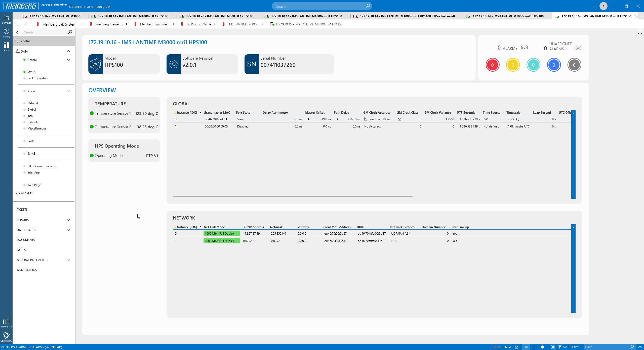Click the user avatar A icon
Screen dimensions: 644x350
pos(603,6)
